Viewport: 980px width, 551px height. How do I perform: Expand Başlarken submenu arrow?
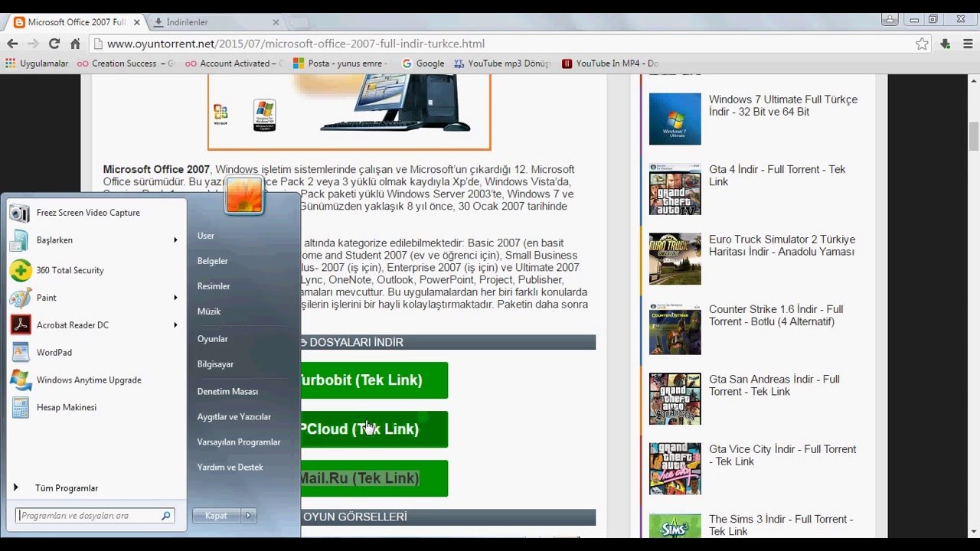(x=175, y=240)
